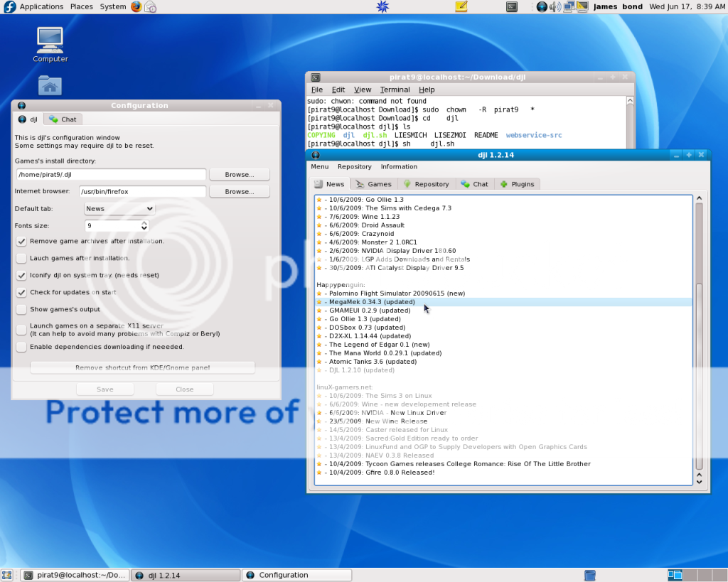Switch to the Plugins tab in djl

click(517, 184)
